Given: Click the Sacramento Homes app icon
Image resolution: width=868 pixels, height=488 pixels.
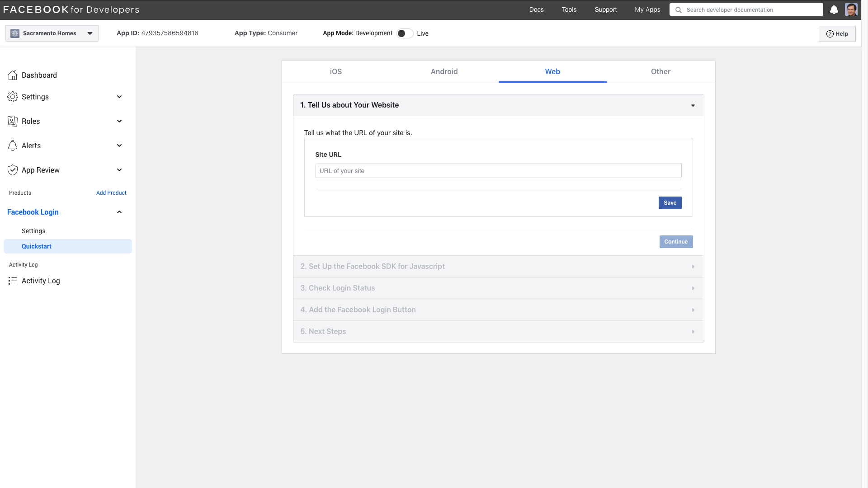Looking at the screenshot, I should coord(15,33).
